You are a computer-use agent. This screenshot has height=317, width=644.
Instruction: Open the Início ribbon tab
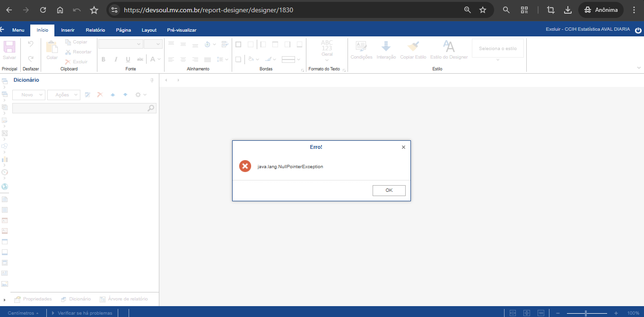(x=43, y=30)
